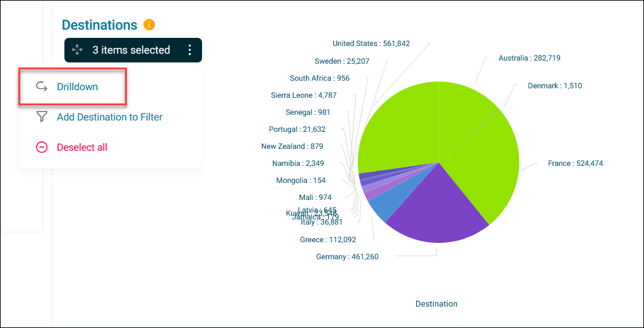The width and height of the screenshot is (644, 328).
Task: Click the move arrows icon in selection bar
Action: point(77,50)
